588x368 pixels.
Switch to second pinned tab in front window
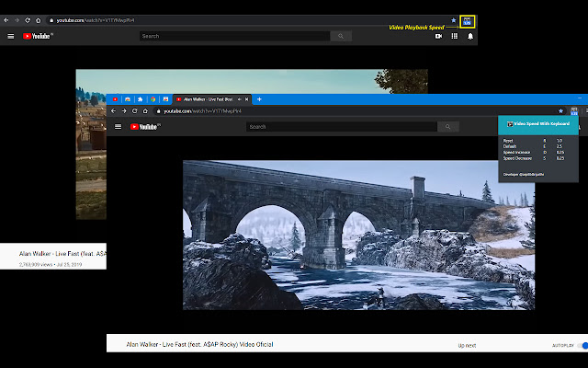pyautogui.click(x=128, y=99)
